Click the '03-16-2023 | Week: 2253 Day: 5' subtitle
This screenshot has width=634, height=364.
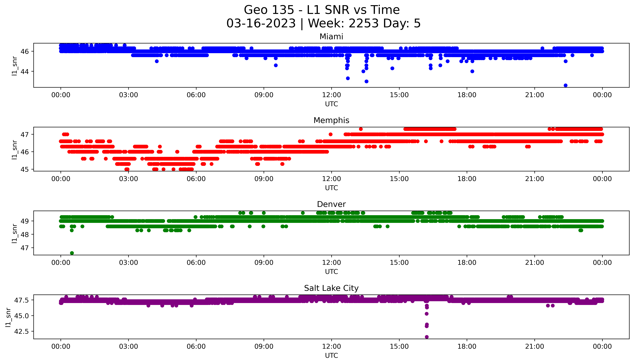pyautogui.click(x=323, y=24)
